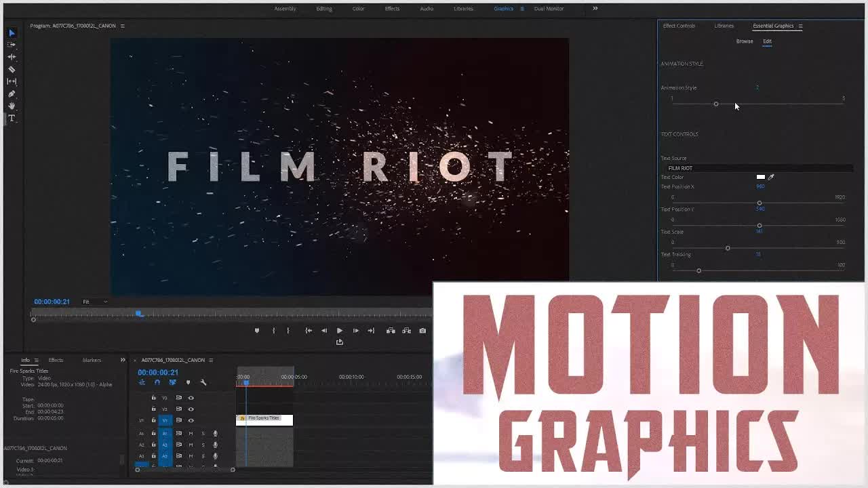Switch to Browse in Essential Graphics
Screen dimensions: 868x488
point(745,41)
